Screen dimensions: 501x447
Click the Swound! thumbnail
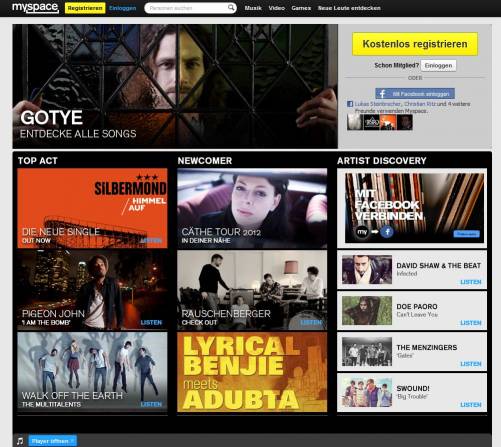point(367,393)
